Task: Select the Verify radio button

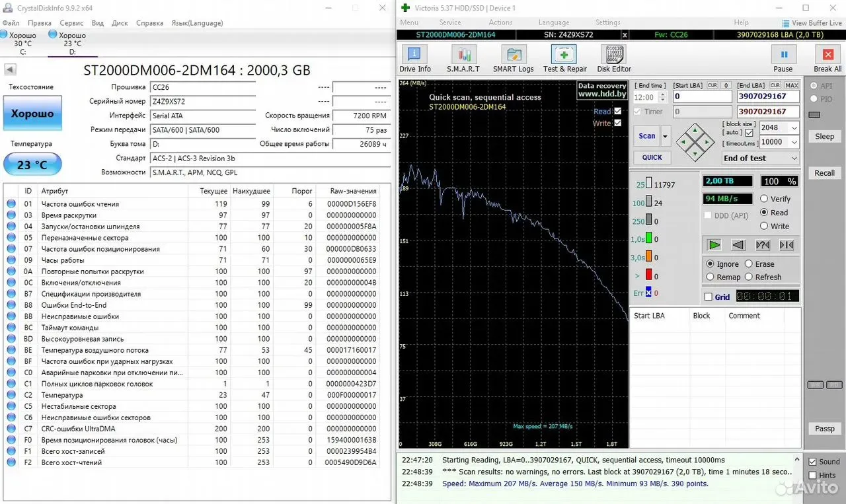Action: [x=764, y=199]
